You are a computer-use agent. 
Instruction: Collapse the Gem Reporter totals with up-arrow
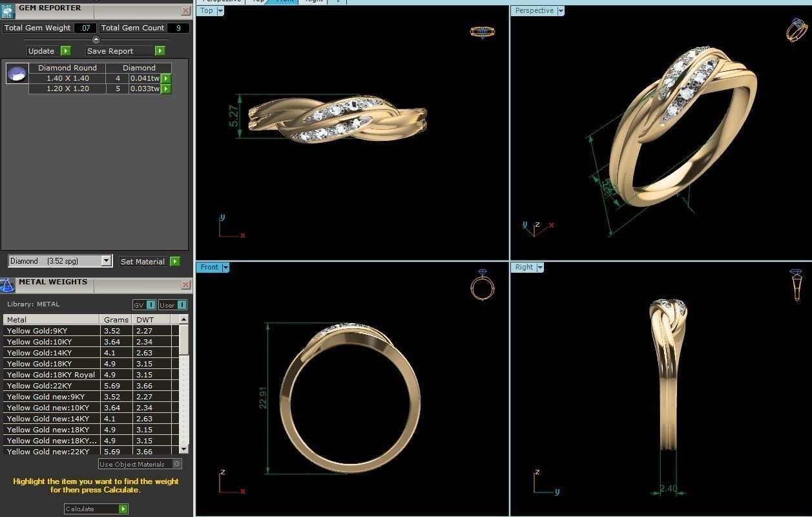[x=96, y=40]
